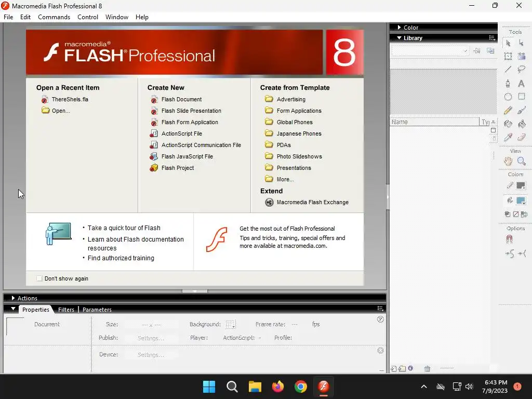The width and height of the screenshot is (532, 399).
Task: Tick the Don't show again checkbox
Action: 39,278
